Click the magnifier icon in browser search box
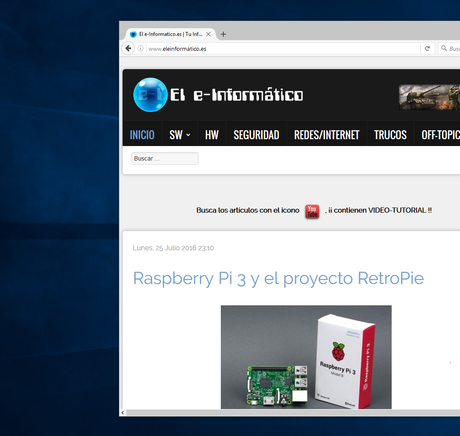460x436 pixels. coord(444,48)
